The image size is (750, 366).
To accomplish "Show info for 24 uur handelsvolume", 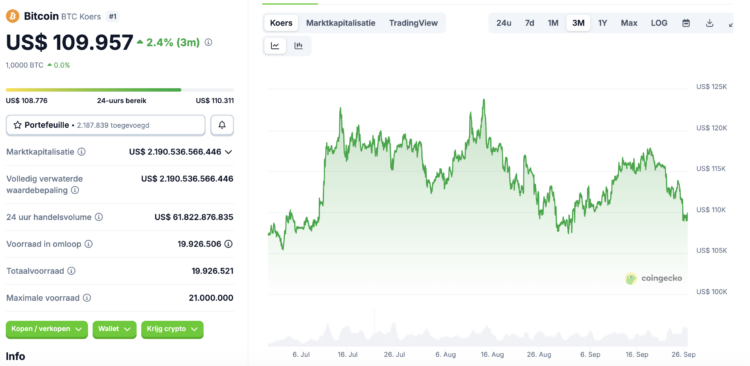I will [99, 217].
